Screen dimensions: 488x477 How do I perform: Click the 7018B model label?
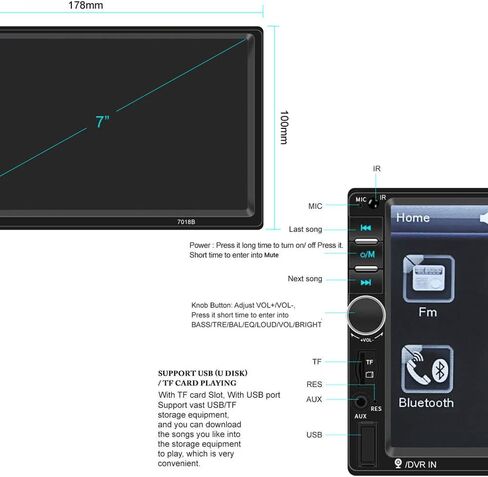[x=186, y=222]
